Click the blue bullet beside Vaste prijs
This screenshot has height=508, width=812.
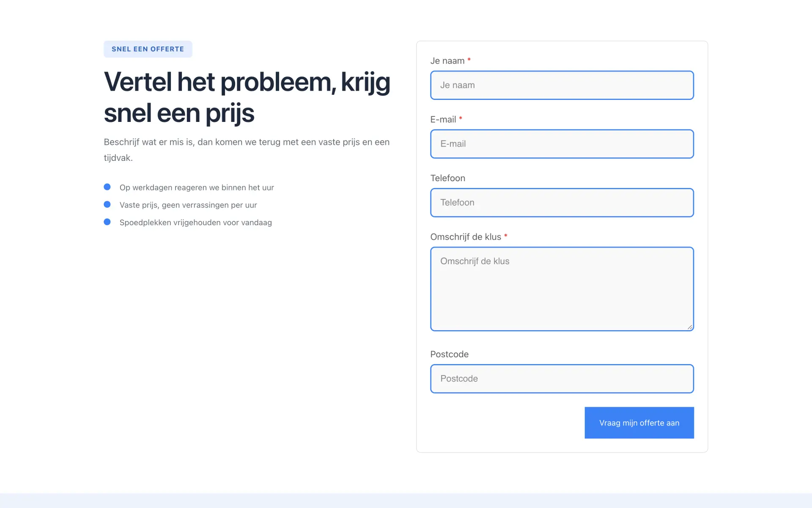point(107,204)
